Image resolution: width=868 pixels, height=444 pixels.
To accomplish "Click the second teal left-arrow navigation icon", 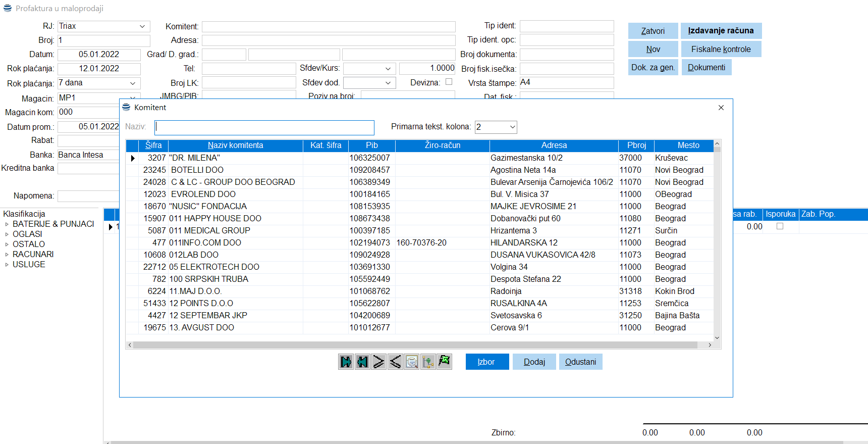I will coord(362,362).
